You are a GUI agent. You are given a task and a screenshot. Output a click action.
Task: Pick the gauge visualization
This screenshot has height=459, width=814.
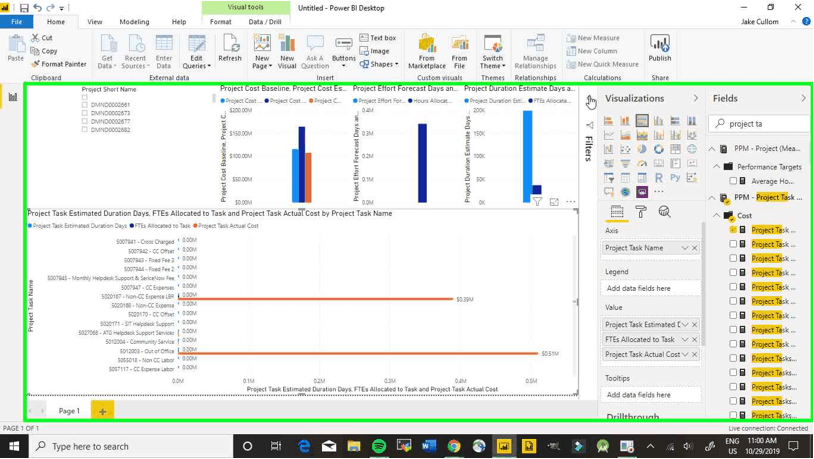click(642, 164)
